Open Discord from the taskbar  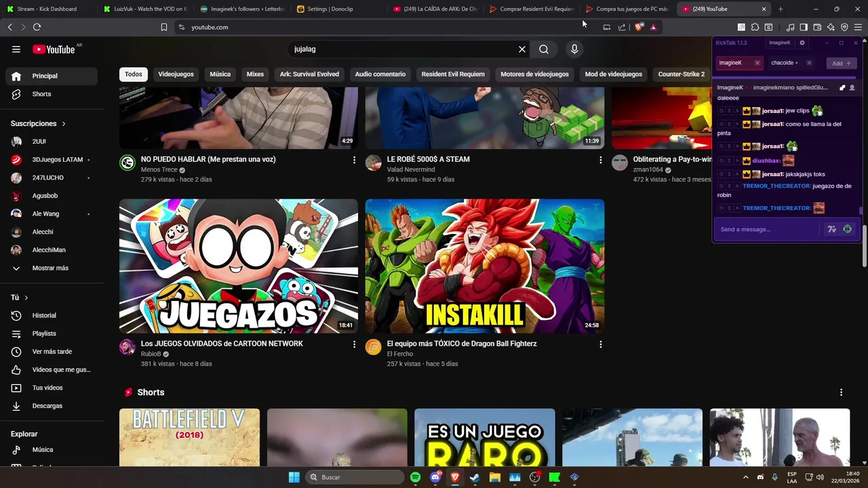[x=435, y=477]
